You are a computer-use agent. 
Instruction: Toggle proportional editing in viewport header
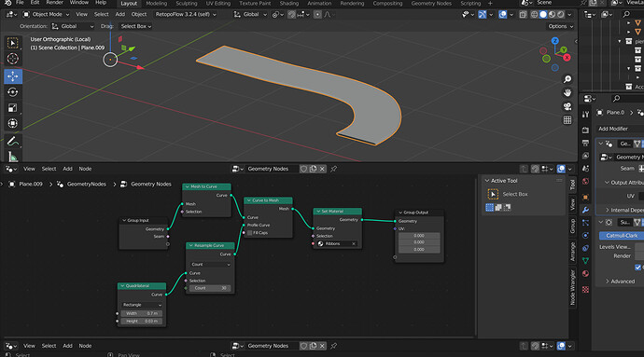317,14
